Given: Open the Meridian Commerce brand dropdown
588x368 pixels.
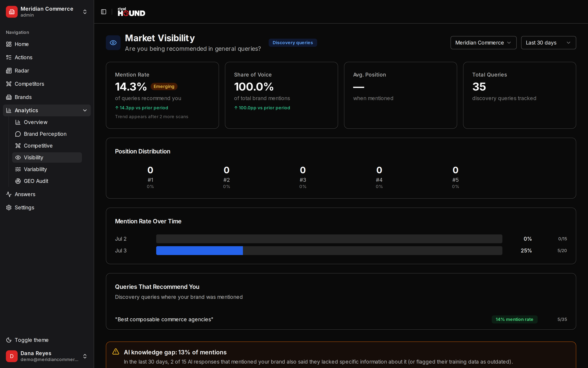Looking at the screenshot, I should tap(483, 43).
